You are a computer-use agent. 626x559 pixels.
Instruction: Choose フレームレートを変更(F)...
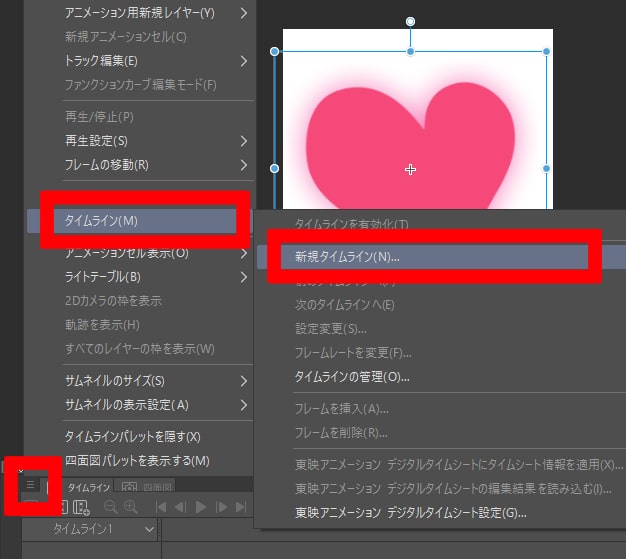353,353
